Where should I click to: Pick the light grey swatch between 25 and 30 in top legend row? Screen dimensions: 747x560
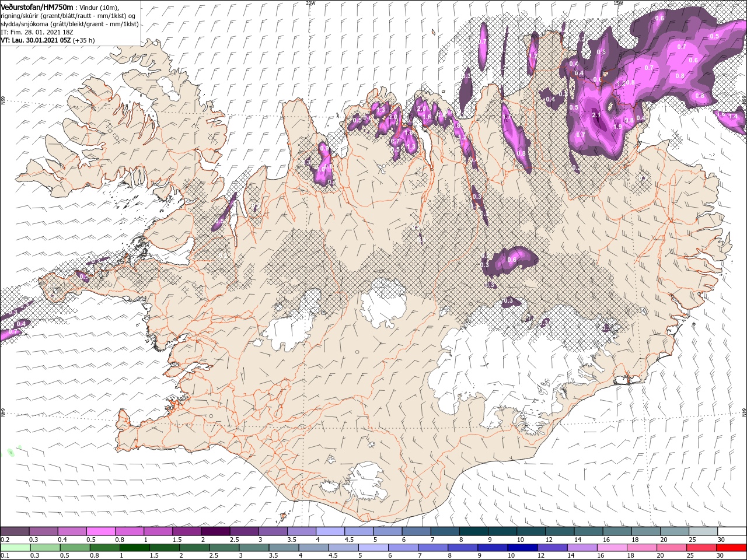(703, 531)
